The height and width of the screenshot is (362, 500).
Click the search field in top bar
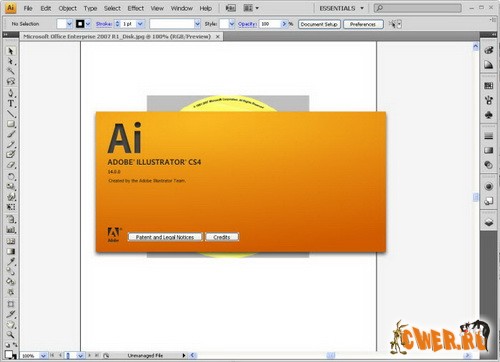tap(418, 8)
